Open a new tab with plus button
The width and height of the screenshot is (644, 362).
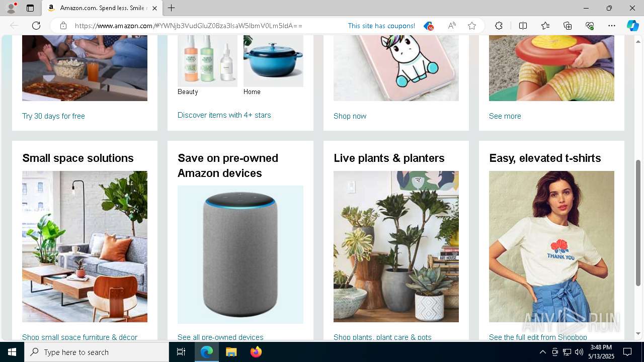click(172, 8)
